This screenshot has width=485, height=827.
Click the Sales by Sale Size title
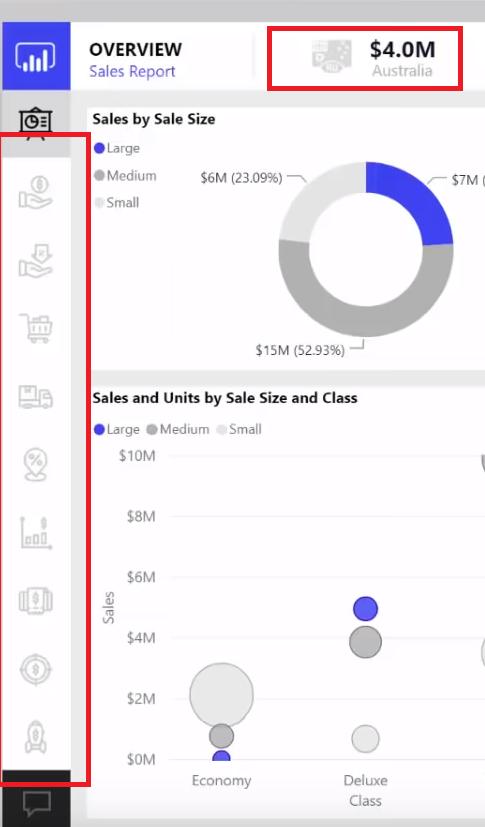[154, 119]
